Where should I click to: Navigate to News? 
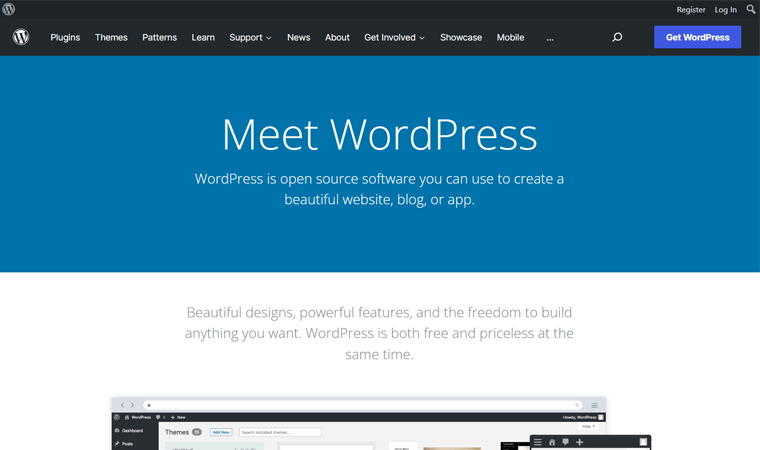coord(299,37)
